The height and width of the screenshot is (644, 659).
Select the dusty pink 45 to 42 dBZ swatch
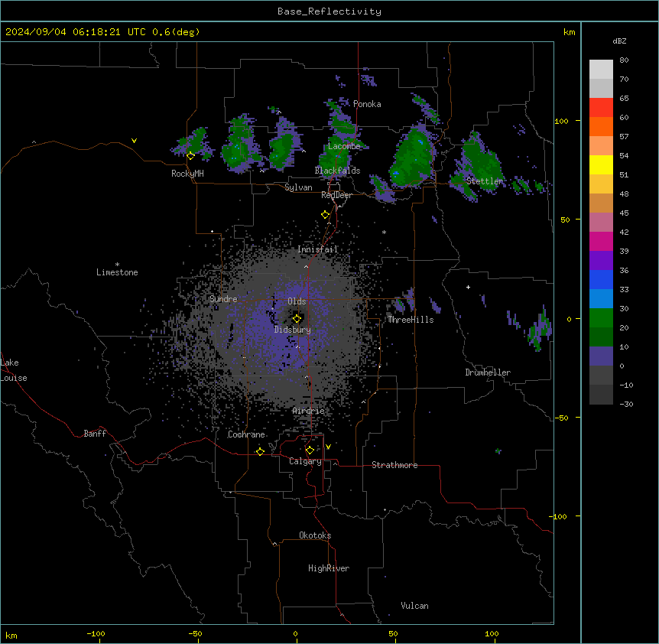[601, 223]
